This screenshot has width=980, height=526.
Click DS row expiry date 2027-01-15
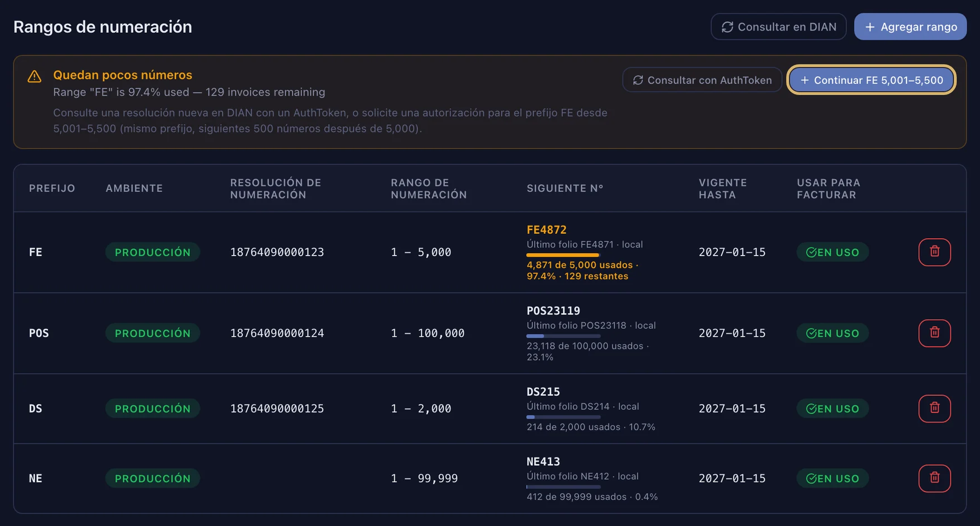pyautogui.click(x=732, y=409)
